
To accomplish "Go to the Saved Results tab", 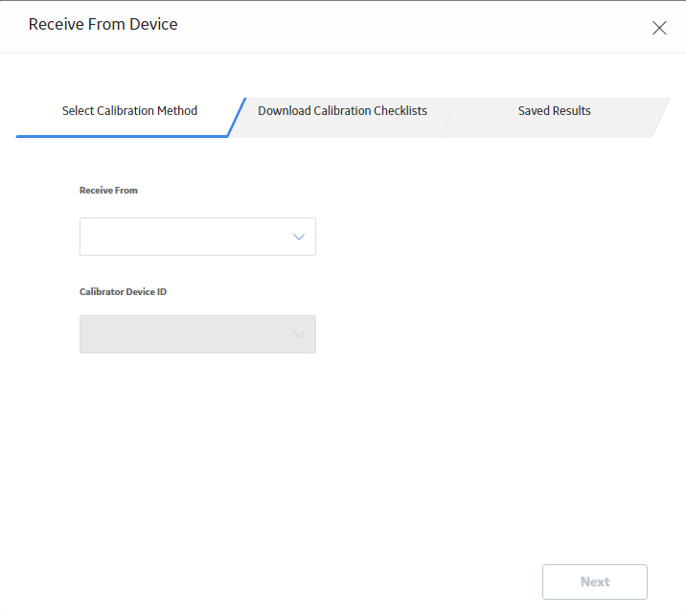I will [555, 111].
